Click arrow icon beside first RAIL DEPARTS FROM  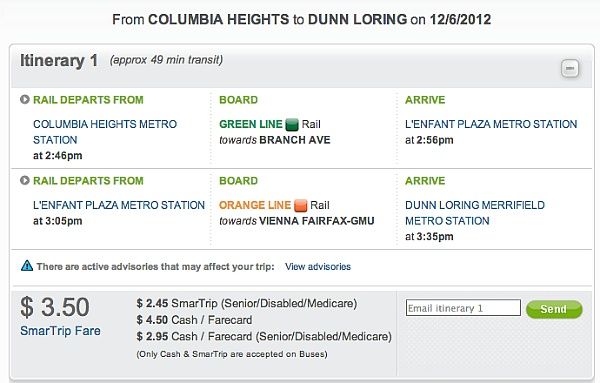(24, 100)
